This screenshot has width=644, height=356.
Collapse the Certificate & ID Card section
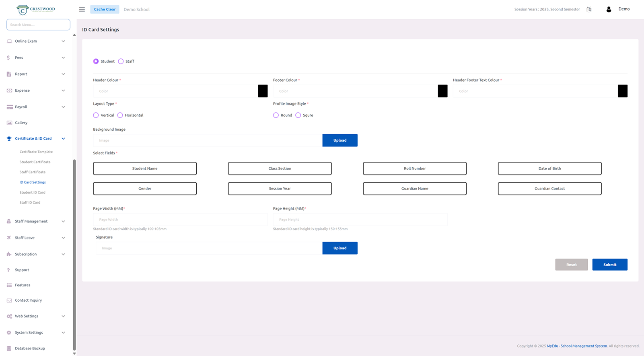(63, 139)
